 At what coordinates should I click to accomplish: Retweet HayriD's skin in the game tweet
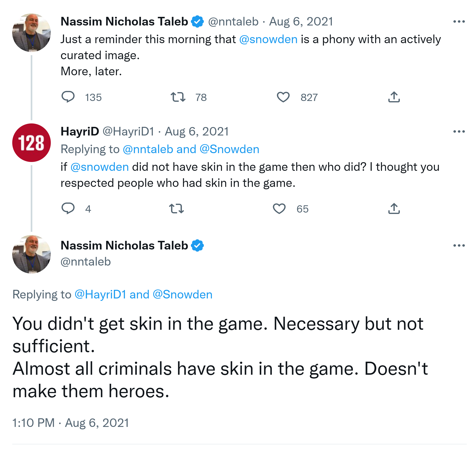coord(176,209)
